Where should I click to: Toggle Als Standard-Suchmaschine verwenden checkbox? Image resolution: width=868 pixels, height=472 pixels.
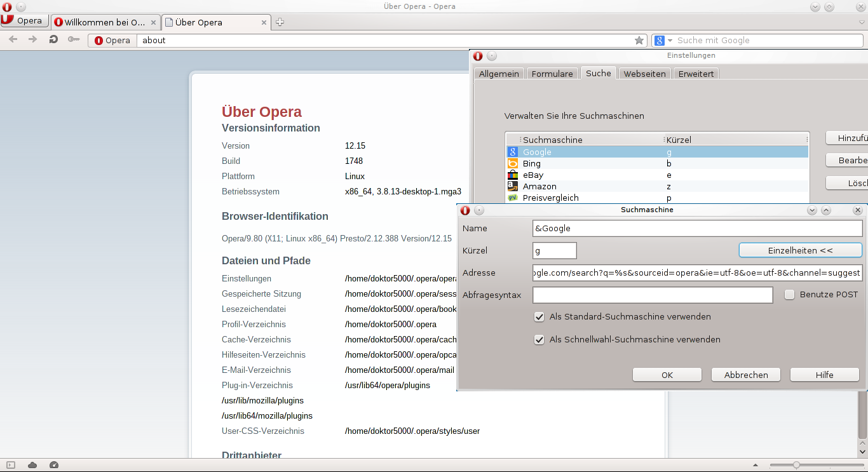coord(539,316)
